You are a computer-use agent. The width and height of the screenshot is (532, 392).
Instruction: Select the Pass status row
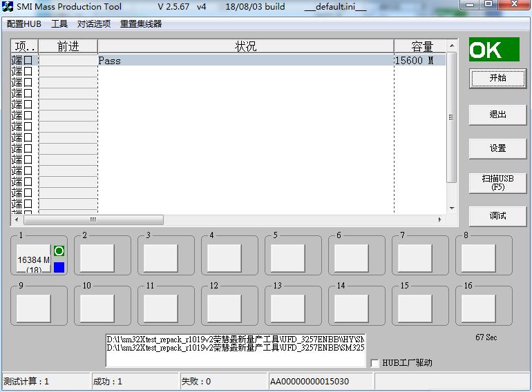click(x=229, y=61)
